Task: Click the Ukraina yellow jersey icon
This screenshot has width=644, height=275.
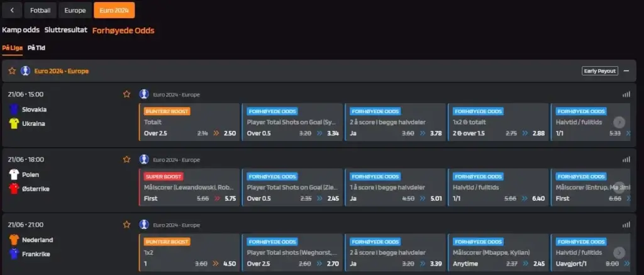Action: tap(14, 123)
